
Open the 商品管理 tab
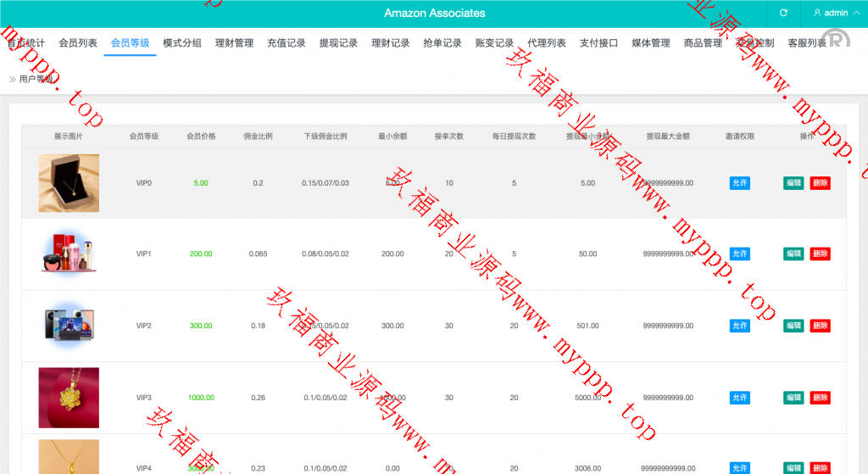coord(703,43)
